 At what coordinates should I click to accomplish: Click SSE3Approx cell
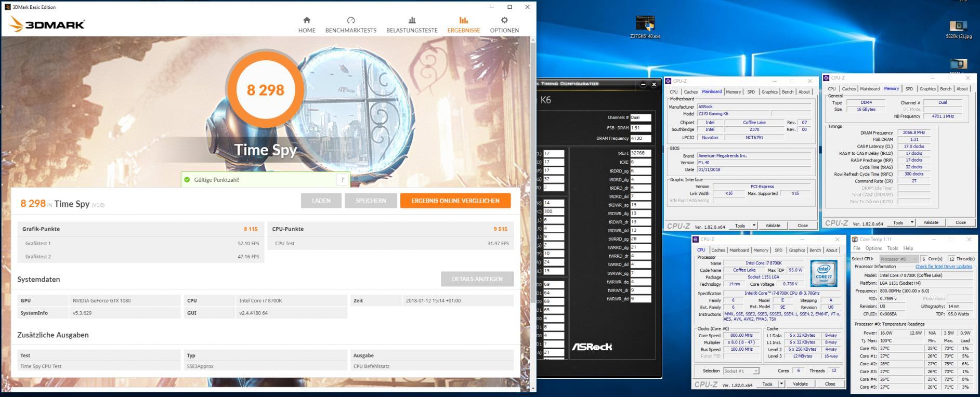click(265, 366)
